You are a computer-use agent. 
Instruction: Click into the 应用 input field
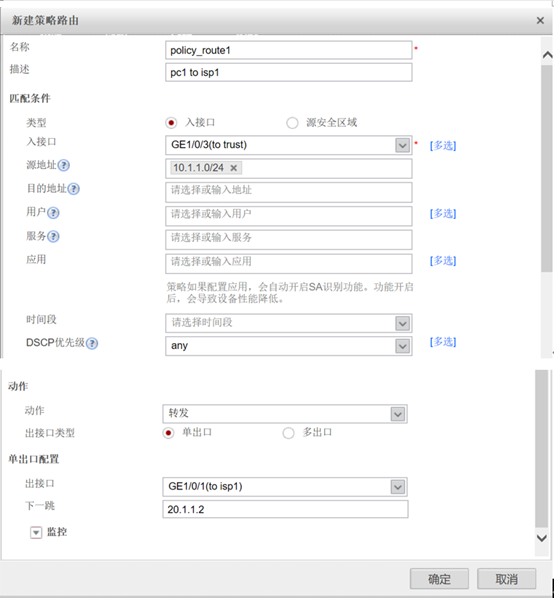click(289, 264)
